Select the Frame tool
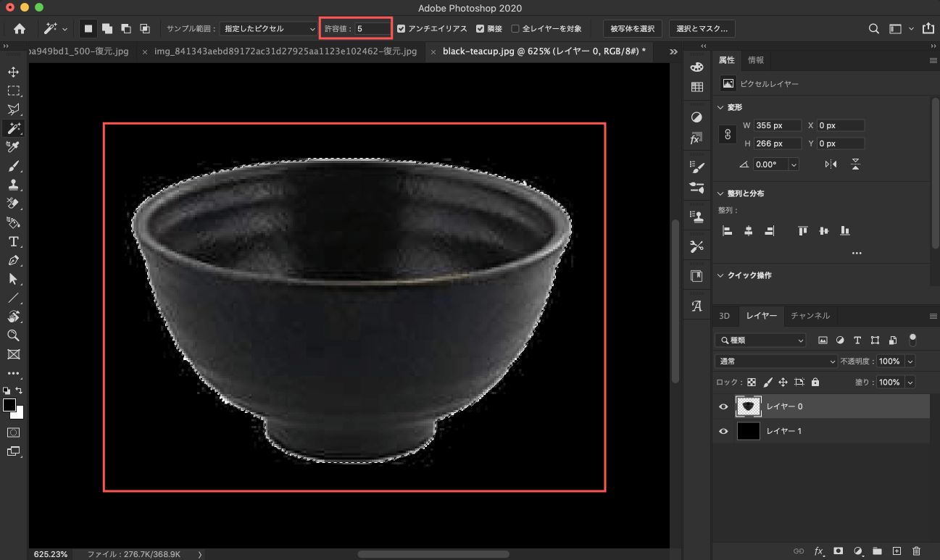This screenshot has height=560, width=940. pyautogui.click(x=14, y=354)
